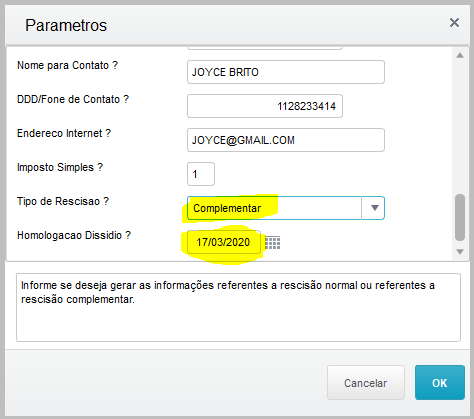Focus the Nome para Contato field
Image resolution: width=474 pixels, height=419 pixels.
point(286,72)
